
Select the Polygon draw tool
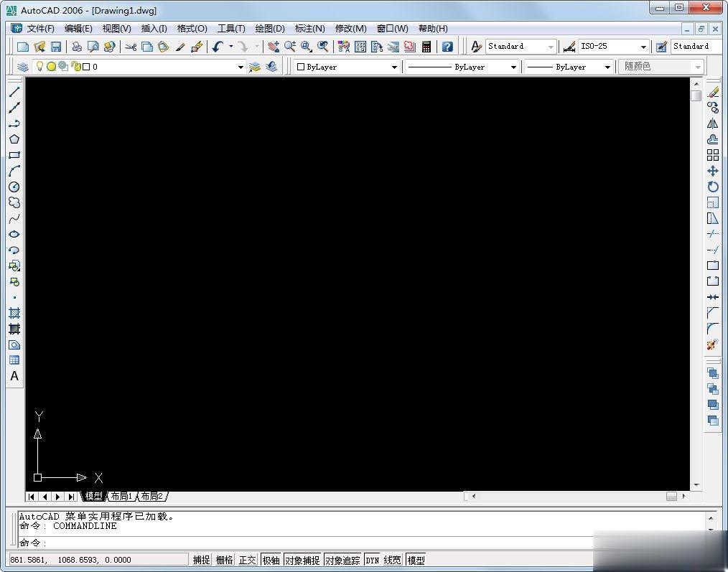14,139
